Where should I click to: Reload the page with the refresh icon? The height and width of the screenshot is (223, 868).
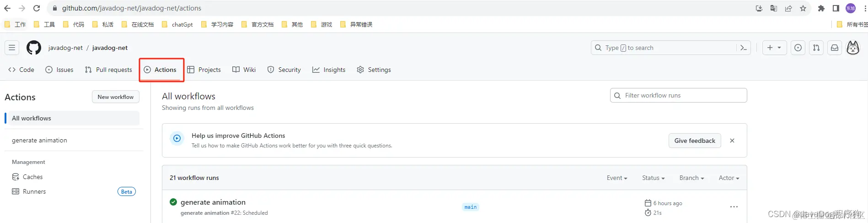click(37, 8)
